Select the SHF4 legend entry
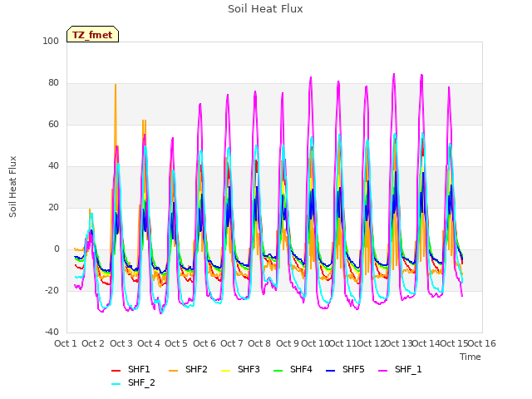 click(x=293, y=369)
